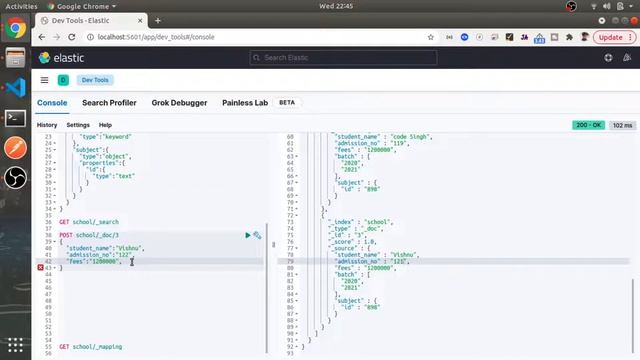Open the Kibana hamburger navigation menu
640x360 pixels.
(44, 80)
